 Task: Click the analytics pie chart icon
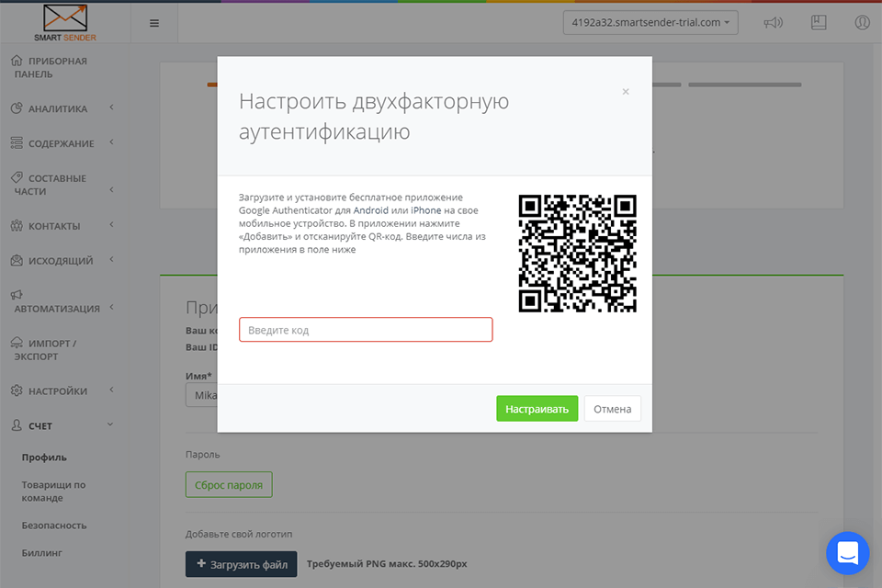[x=17, y=108]
